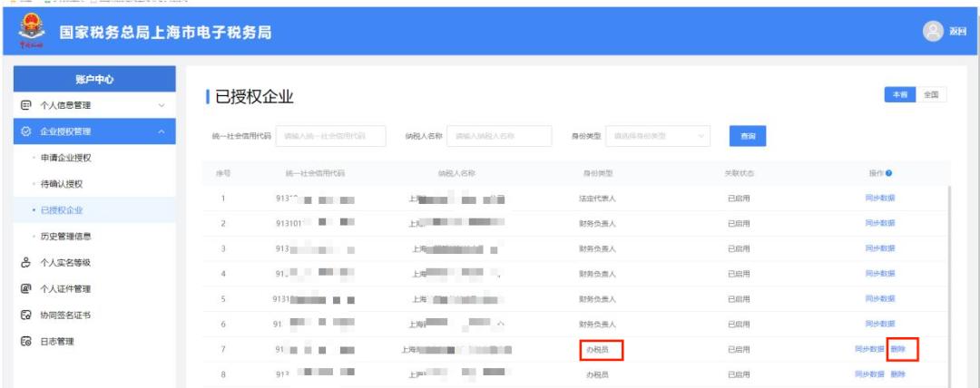
Task: Collapse the 企业授权管理 menu section
Action: [x=162, y=133]
